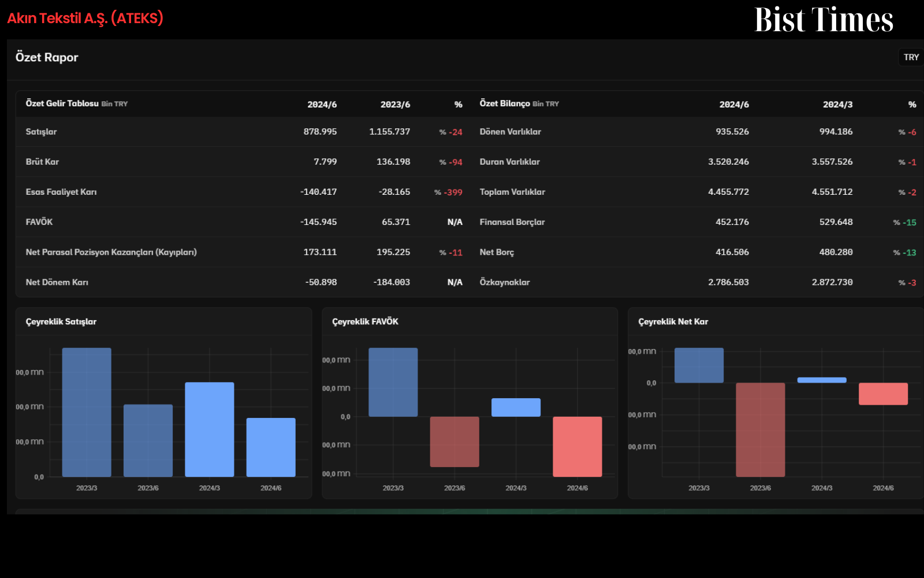Viewport: 924px width, 578px height.
Task: Click the Çeyreklik Net Kar chart title
Action: pos(673,321)
